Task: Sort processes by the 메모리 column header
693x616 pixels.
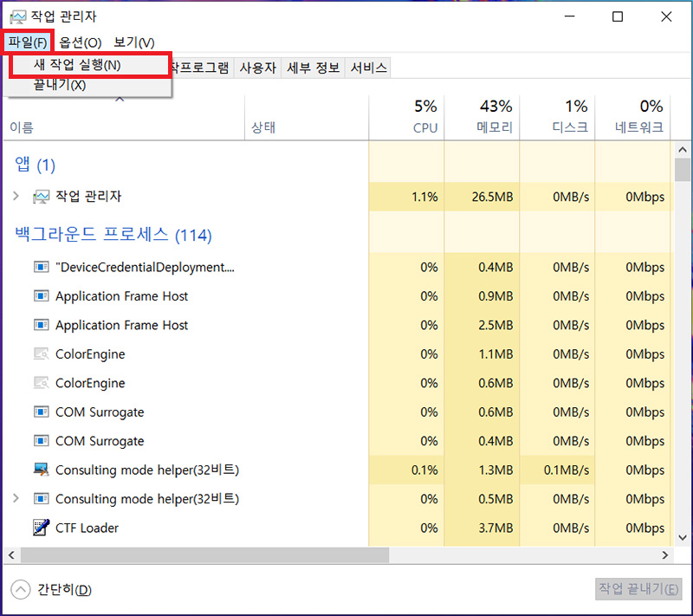Action: point(495,117)
